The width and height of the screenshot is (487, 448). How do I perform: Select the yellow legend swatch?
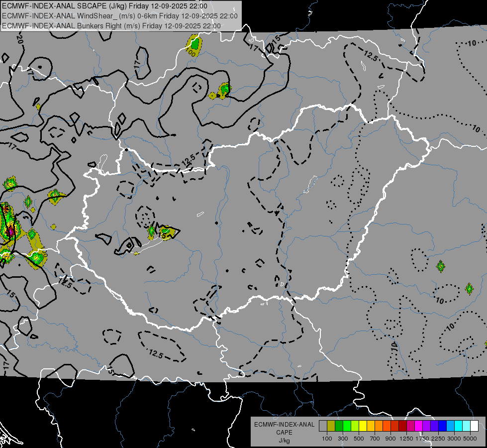click(x=363, y=426)
